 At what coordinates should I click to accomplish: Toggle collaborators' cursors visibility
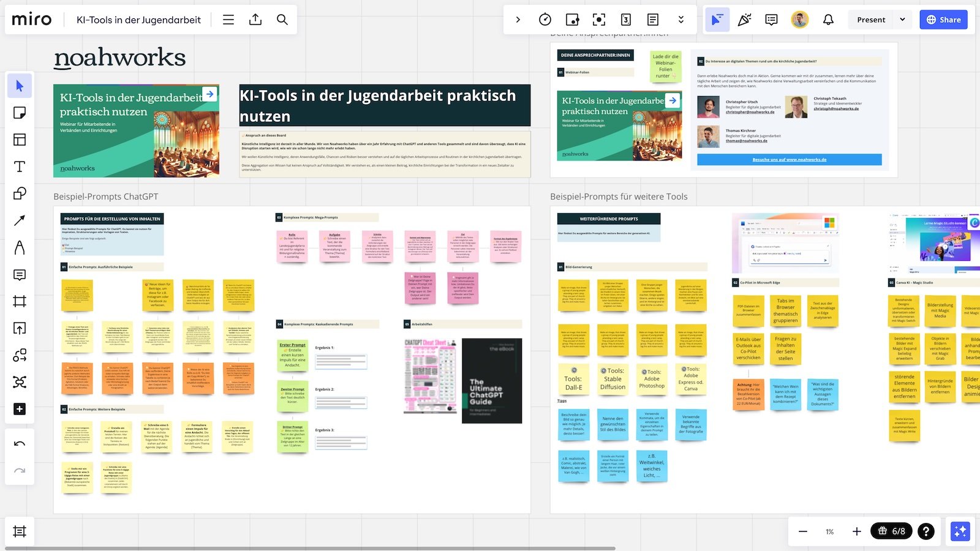tap(717, 20)
